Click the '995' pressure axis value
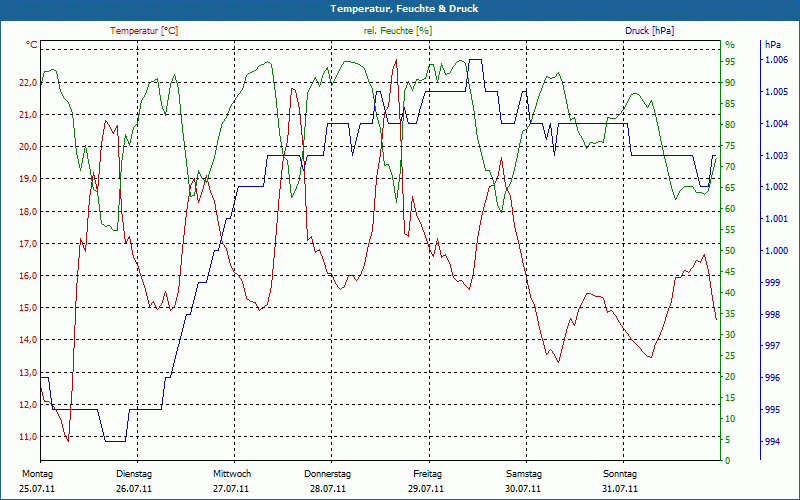The height and width of the screenshot is (500, 800). (x=773, y=410)
